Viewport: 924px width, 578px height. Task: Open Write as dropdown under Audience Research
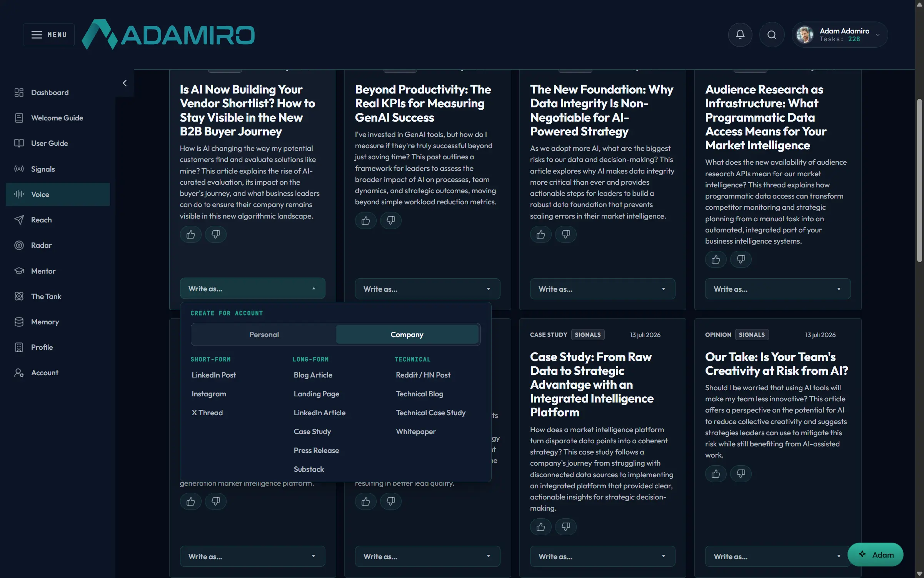[777, 289]
